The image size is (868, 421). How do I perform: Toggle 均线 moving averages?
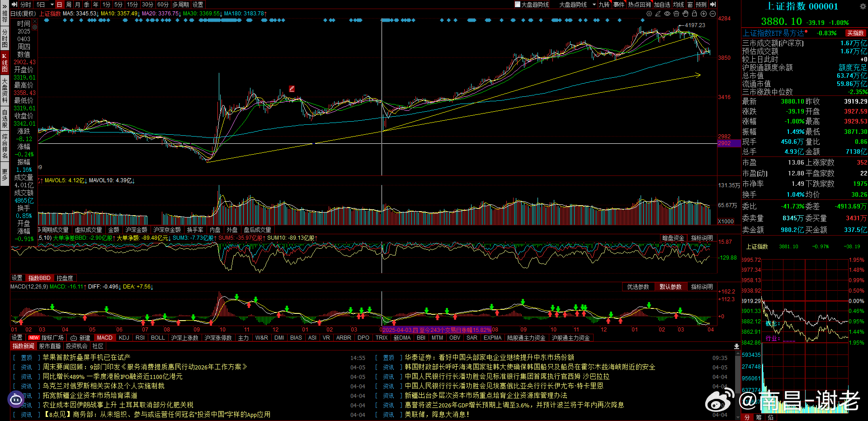click(679, 5)
